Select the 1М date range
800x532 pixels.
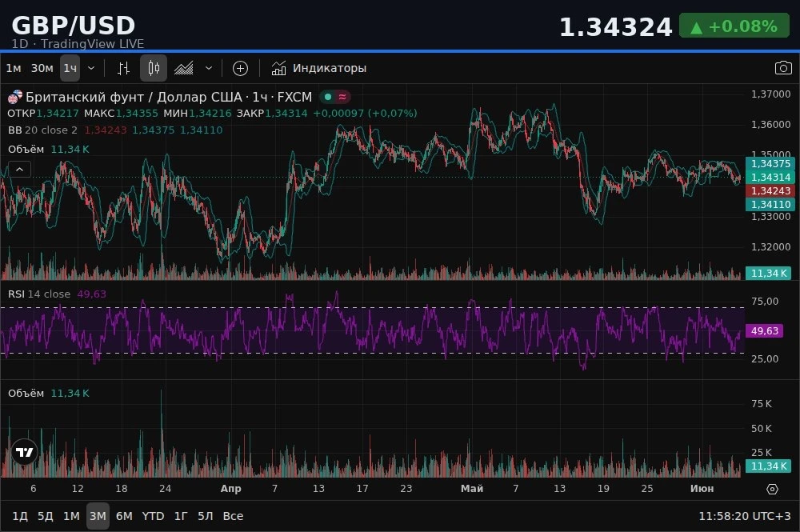pyautogui.click(x=71, y=516)
